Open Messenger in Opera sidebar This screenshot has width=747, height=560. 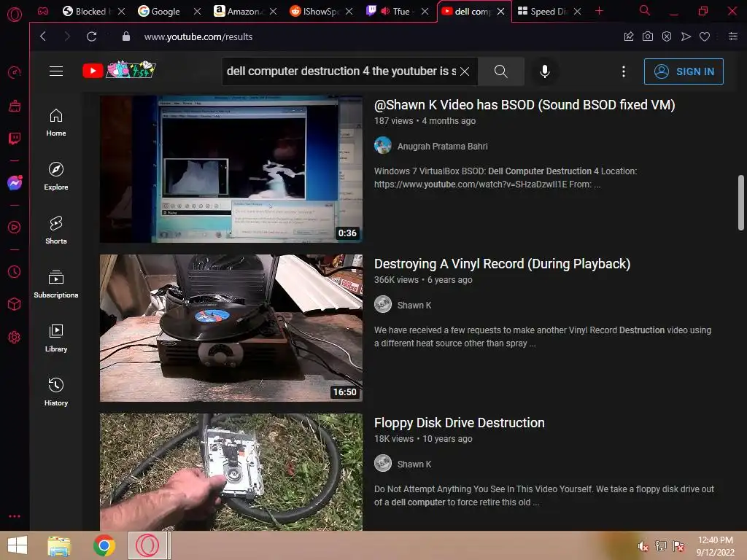(15, 183)
